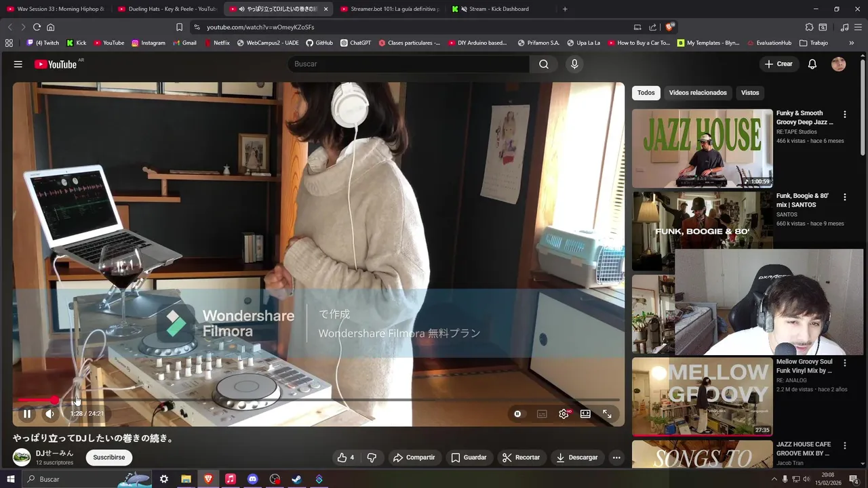Like the video
This screenshot has height=488, width=868.
click(x=346, y=457)
